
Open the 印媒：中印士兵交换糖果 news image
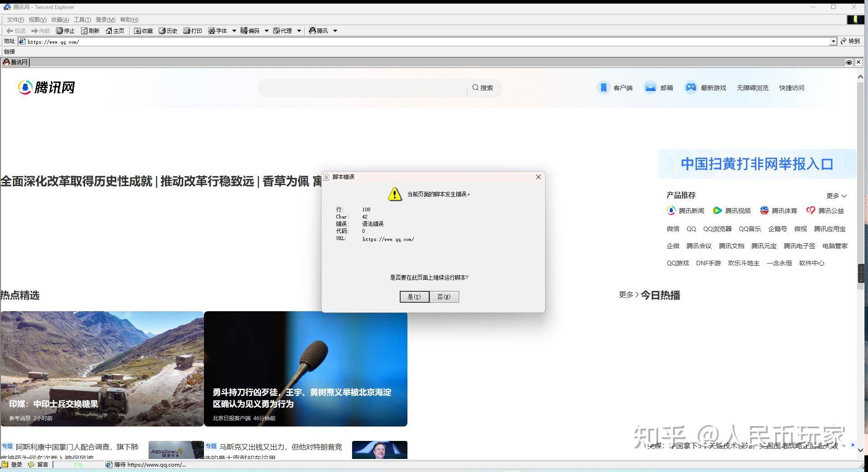[x=102, y=368]
